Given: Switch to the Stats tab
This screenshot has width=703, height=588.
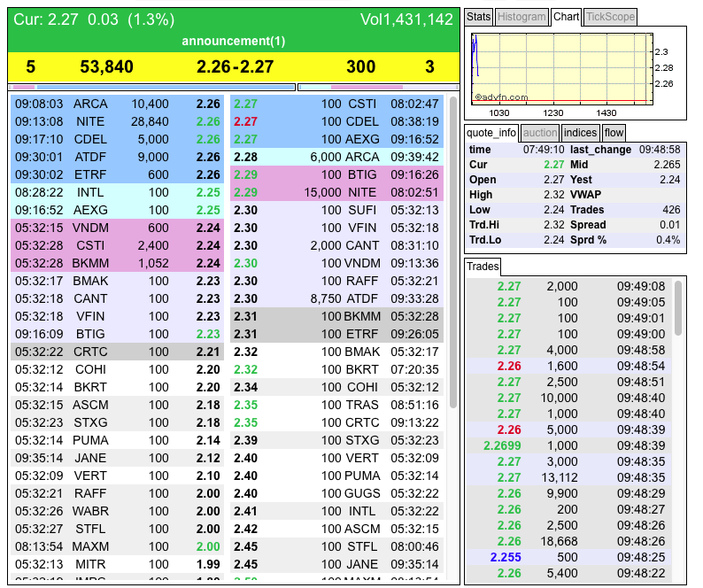Looking at the screenshot, I should click(478, 17).
